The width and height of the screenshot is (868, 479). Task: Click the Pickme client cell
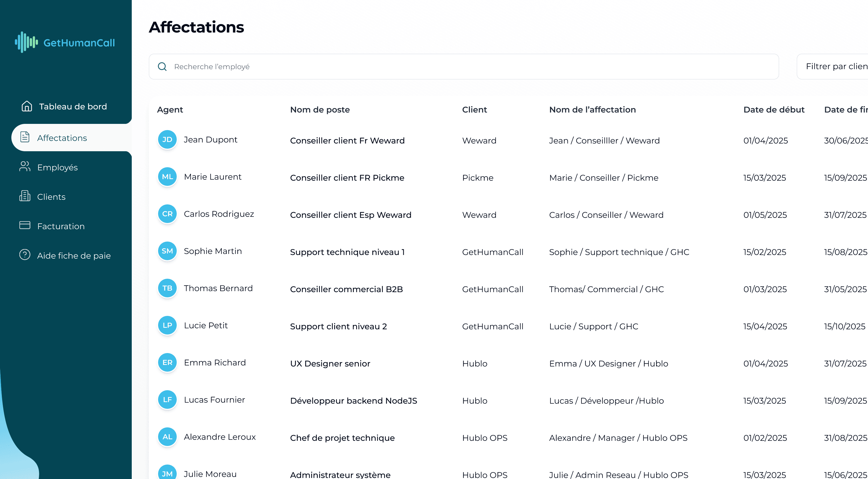pos(478,178)
